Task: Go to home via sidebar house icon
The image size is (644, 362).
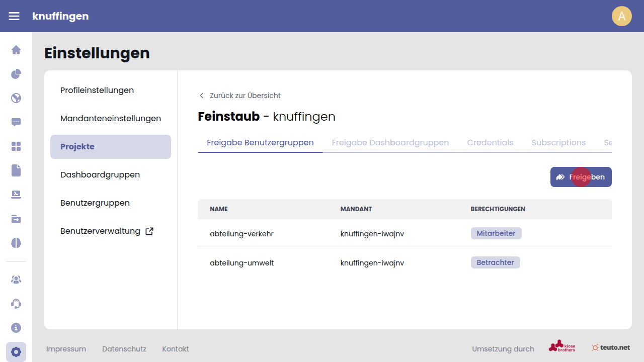Action: [x=16, y=50]
